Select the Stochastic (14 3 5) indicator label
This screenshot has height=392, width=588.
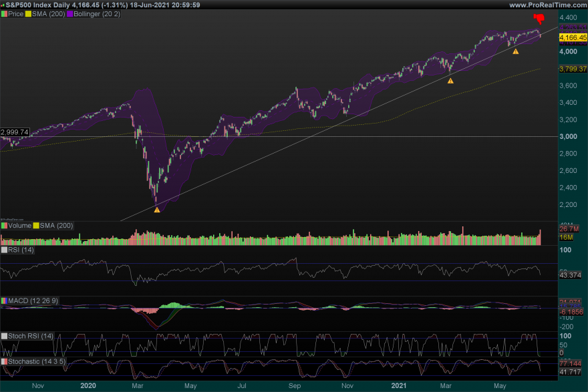pyautogui.click(x=37, y=361)
